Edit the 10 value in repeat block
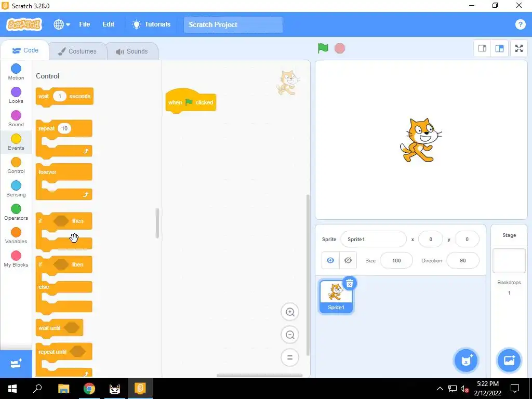Screen dimensions: 532x399 [64, 128]
